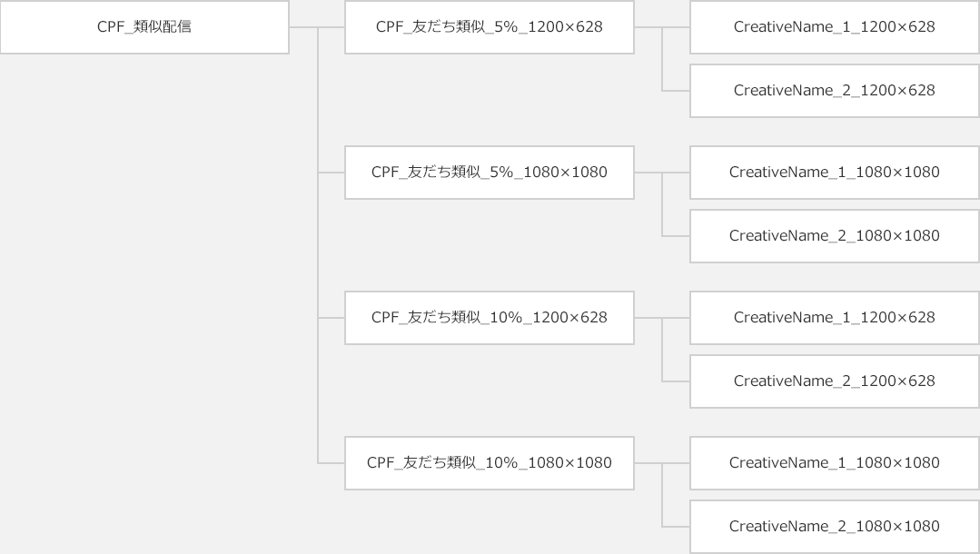980x554 pixels.
Task: Select CreativeName_2_1080×1080 under the 10% ad group
Action: (835, 527)
